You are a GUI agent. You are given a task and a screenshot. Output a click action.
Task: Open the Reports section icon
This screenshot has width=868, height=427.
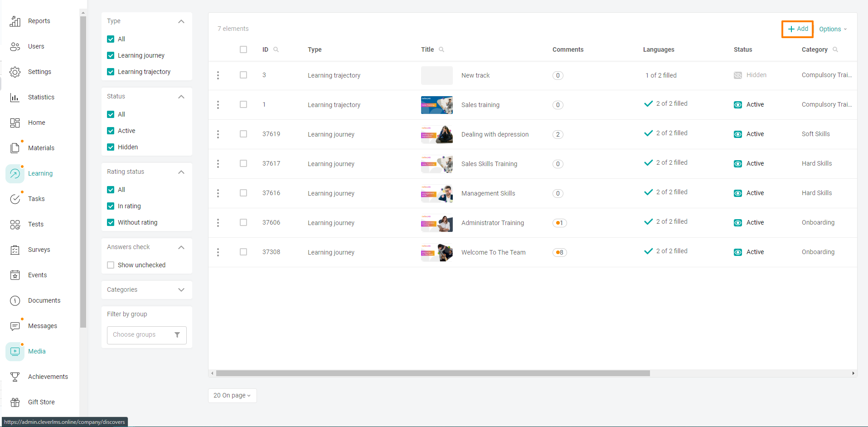click(15, 21)
